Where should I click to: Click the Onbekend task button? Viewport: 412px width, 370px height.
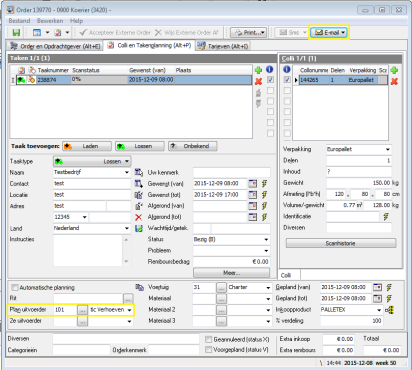[193, 146]
